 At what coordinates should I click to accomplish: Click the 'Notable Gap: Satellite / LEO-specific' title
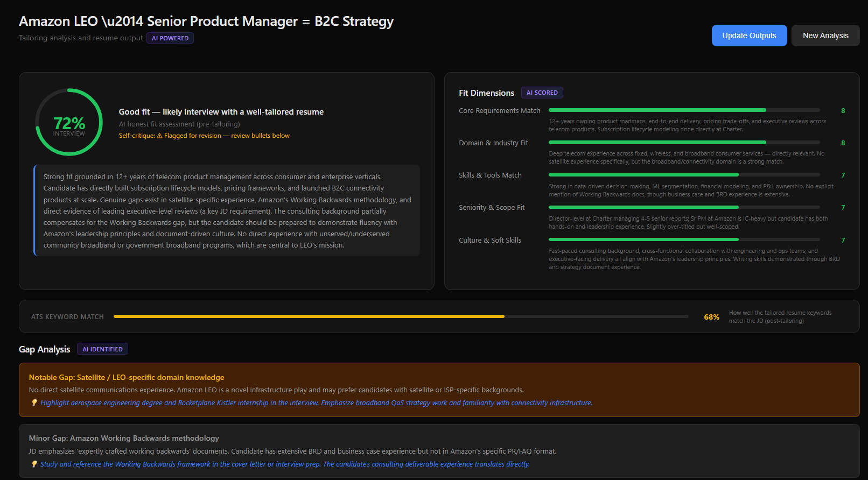coord(127,378)
